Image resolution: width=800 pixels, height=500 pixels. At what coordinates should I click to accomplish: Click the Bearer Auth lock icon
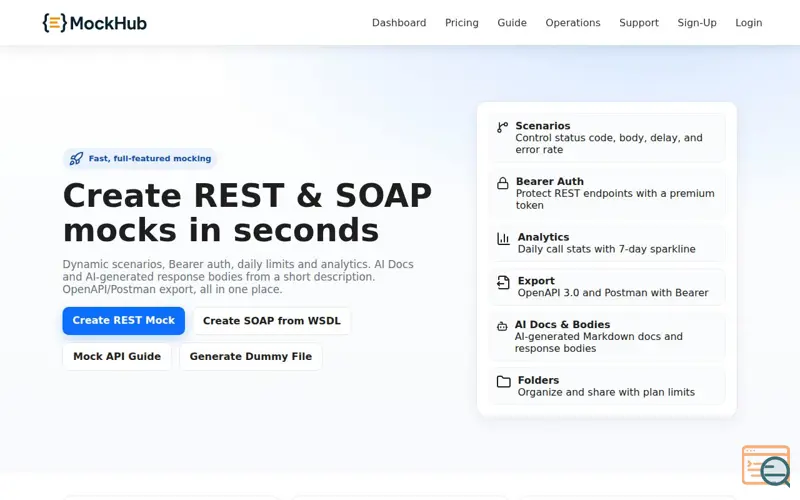pyautogui.click(x=503, y=183)
